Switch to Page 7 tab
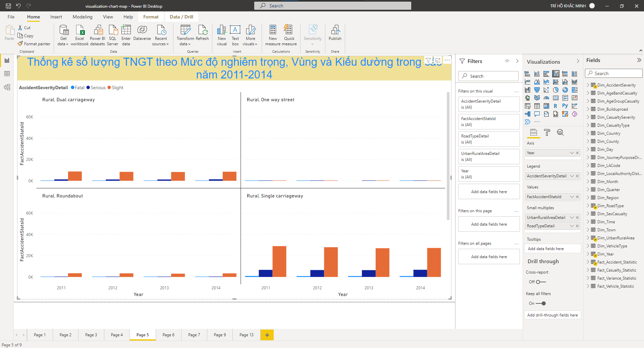This screenshot has width=644, height=348. pos(194,335)
